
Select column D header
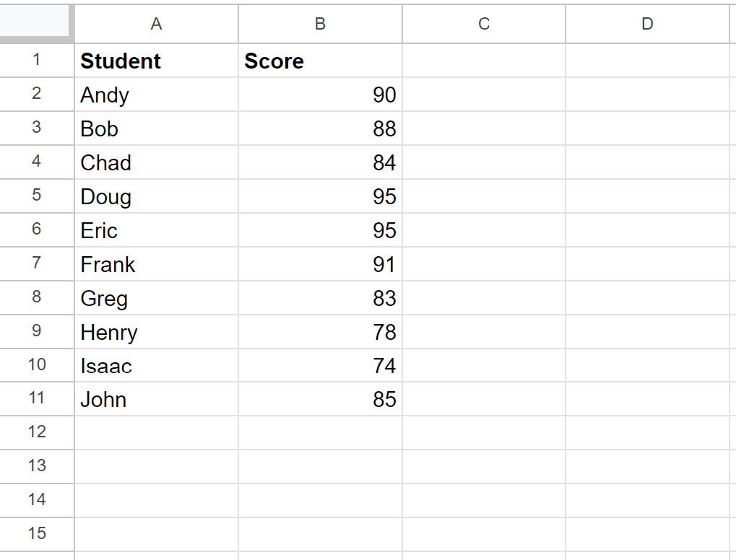coord(646,24)
